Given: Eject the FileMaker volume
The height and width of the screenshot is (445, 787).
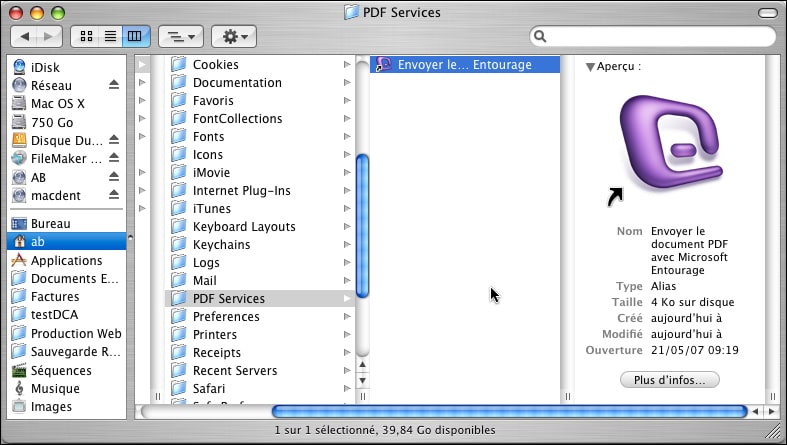Looking at the screenshot, I should coord(114,158).
